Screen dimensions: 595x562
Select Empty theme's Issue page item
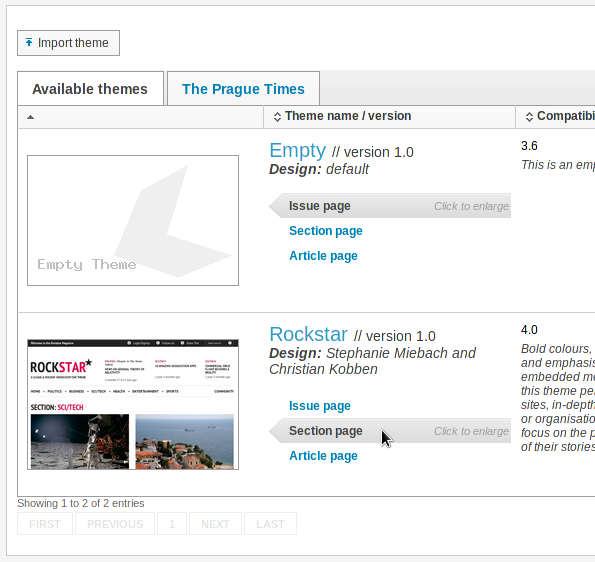pyautogui.click(x=390, y=206)
